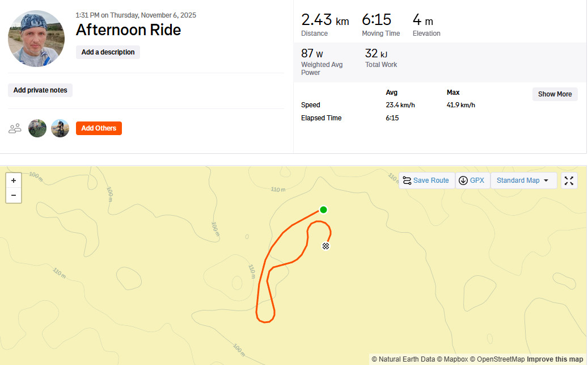588x365 pixels.
Task: Click the GPX download icon
Action: click(x=463, y=181)
